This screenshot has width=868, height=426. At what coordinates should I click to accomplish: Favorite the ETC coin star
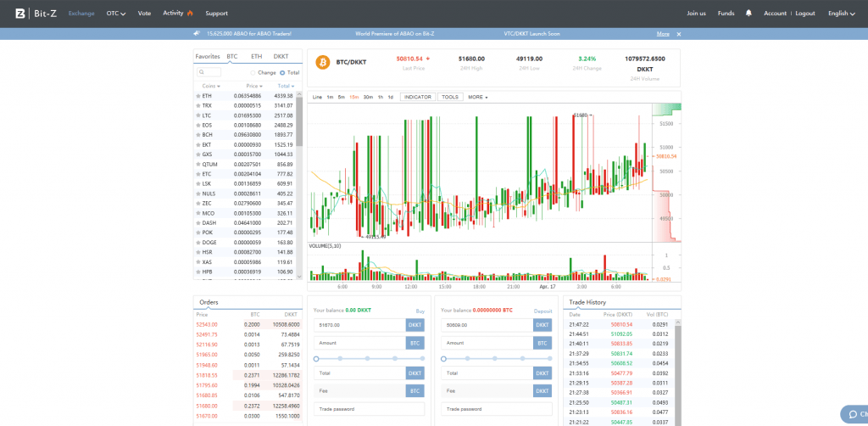tap(198, 174)
